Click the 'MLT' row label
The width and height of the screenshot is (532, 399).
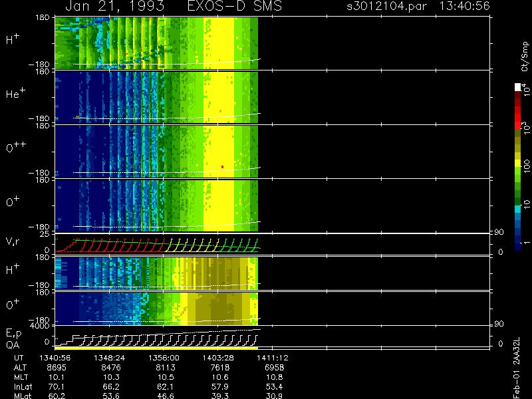click(21, 377)
